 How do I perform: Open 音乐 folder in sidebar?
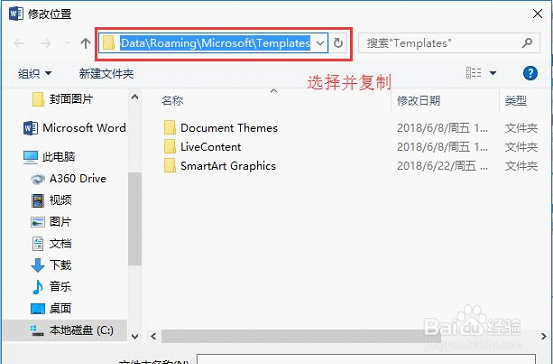pos(51,286)
